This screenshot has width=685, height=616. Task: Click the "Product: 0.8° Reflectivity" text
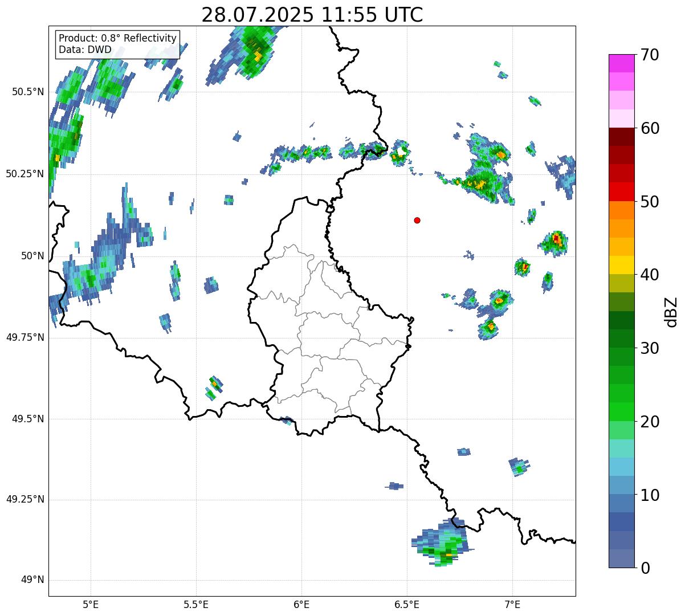[118, 38]
